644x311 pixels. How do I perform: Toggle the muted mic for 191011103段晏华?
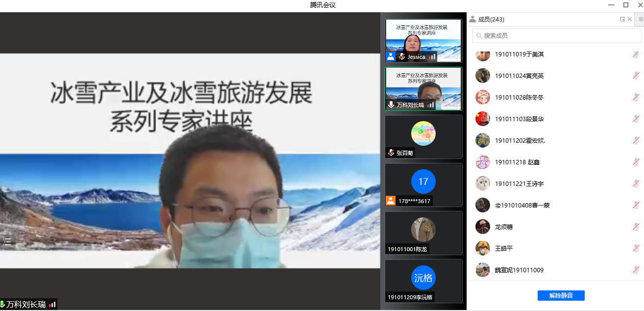pos(636,119)
